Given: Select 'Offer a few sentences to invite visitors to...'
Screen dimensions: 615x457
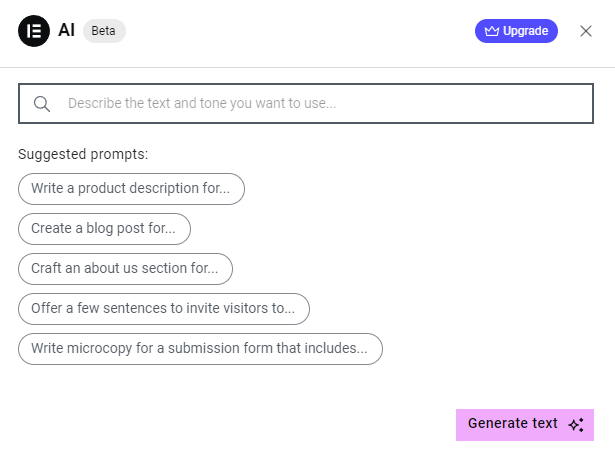Looking at the screenshot, I should (163, 309).
